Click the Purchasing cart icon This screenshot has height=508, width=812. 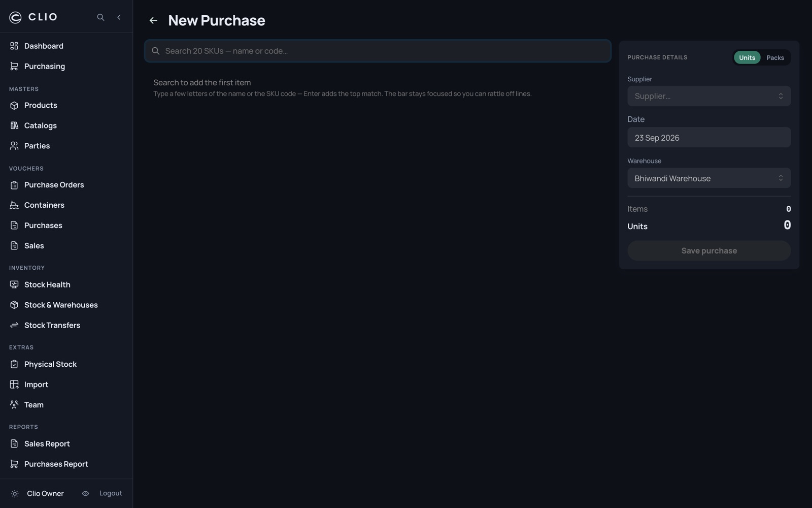[14, 67]
